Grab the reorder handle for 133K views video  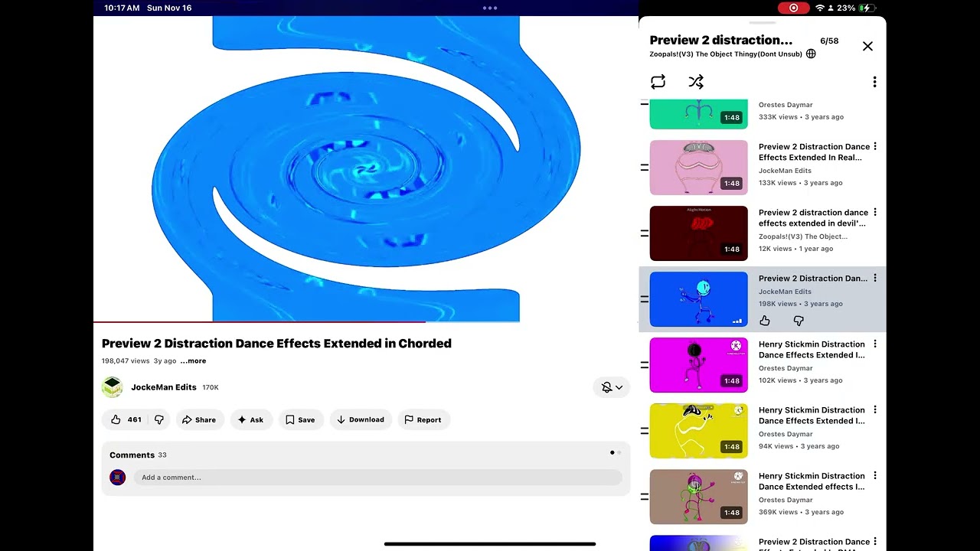point(645,168)
